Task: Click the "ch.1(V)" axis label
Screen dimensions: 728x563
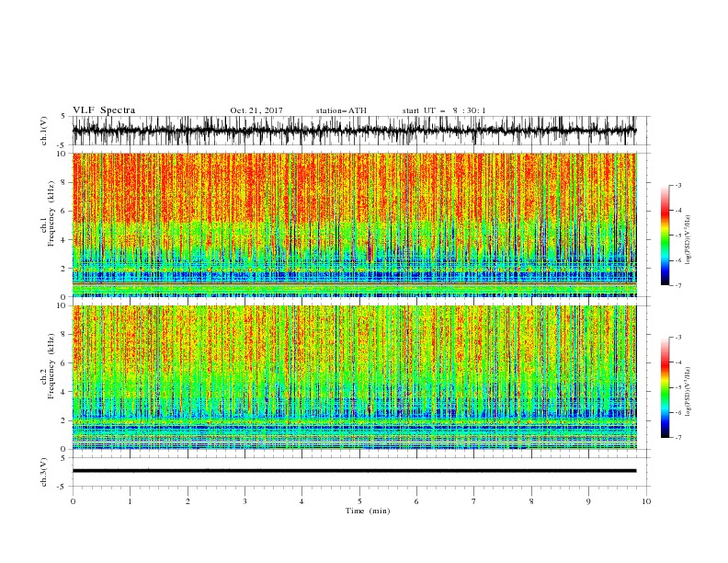Action: tap(44, 131)
